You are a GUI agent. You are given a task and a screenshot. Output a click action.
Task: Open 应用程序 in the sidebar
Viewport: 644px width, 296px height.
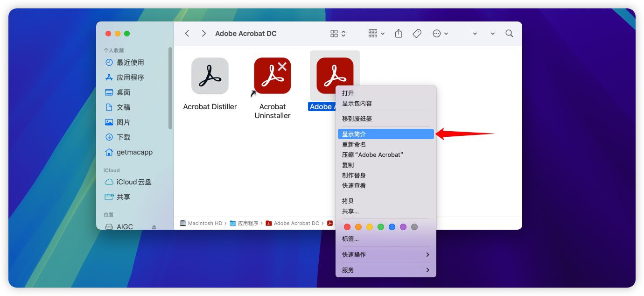[130, 78]
